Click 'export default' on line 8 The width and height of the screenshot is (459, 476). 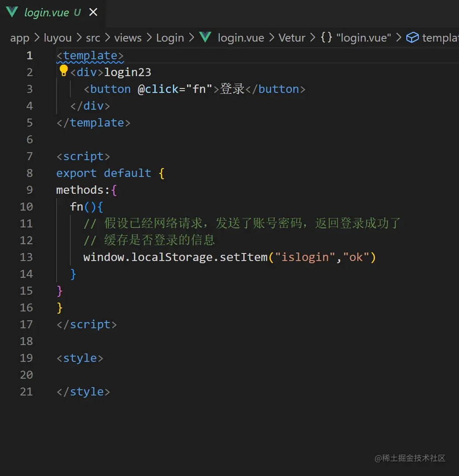(x=104, y=173)
